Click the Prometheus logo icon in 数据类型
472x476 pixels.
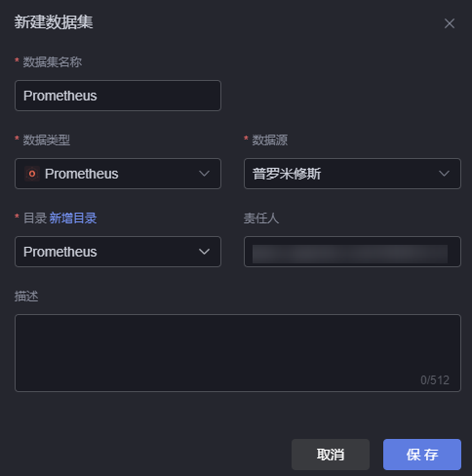(x=32, y=174)
